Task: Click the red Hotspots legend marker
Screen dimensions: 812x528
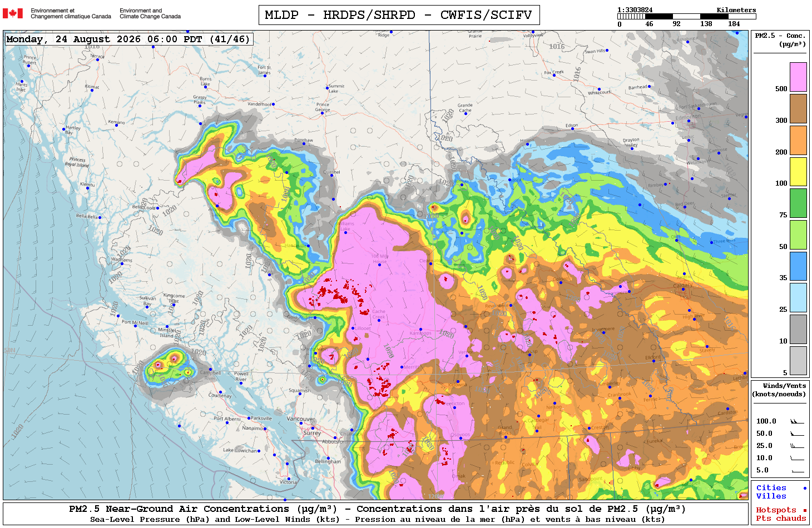Action: (x=804, y=510)
